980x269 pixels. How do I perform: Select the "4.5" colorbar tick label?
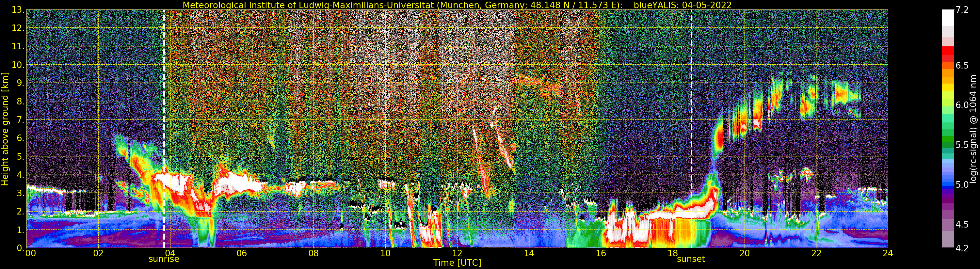[x=962, y=224]
